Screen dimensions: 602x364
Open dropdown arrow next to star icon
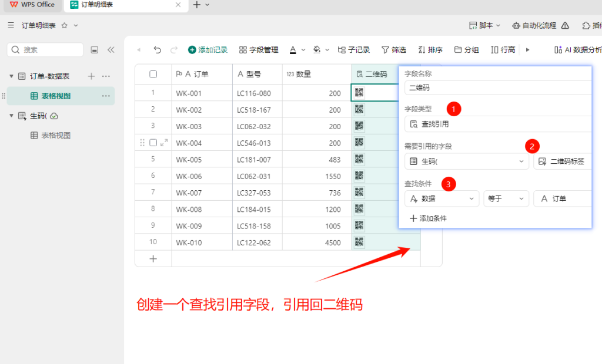[76, 25]
